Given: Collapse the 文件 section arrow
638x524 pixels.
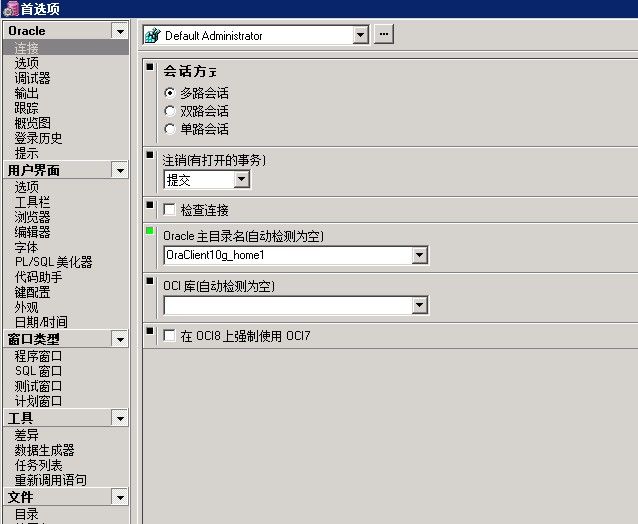Looking at the screenshot, I should [120, 497].
